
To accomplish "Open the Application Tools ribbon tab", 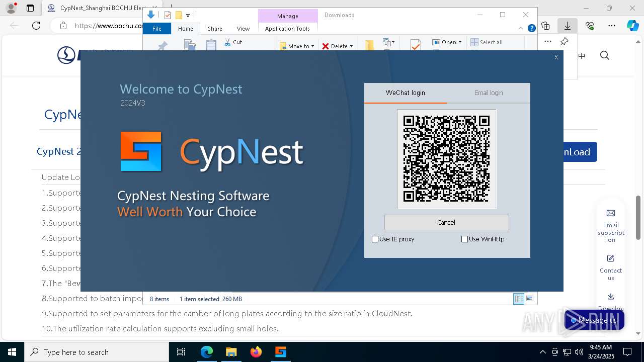I will [287, 29].
